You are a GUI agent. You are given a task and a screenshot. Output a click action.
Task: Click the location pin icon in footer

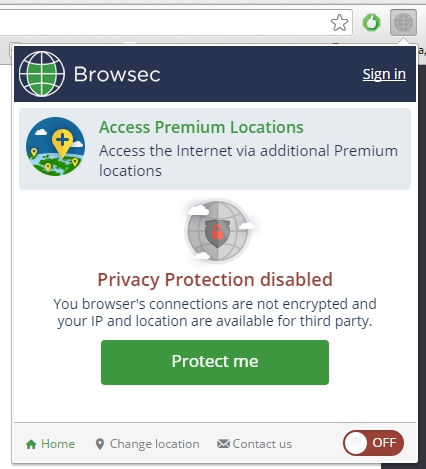(100, 444)
